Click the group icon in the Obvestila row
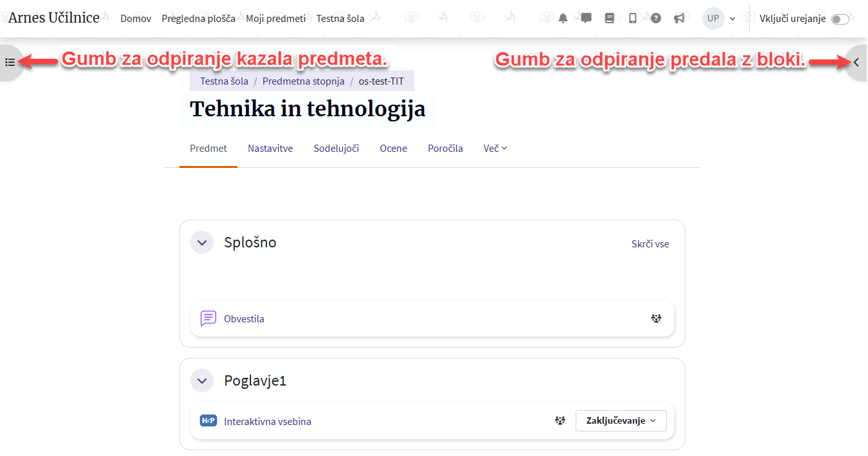Screen dimensions: 868x456 coord(656,318)
